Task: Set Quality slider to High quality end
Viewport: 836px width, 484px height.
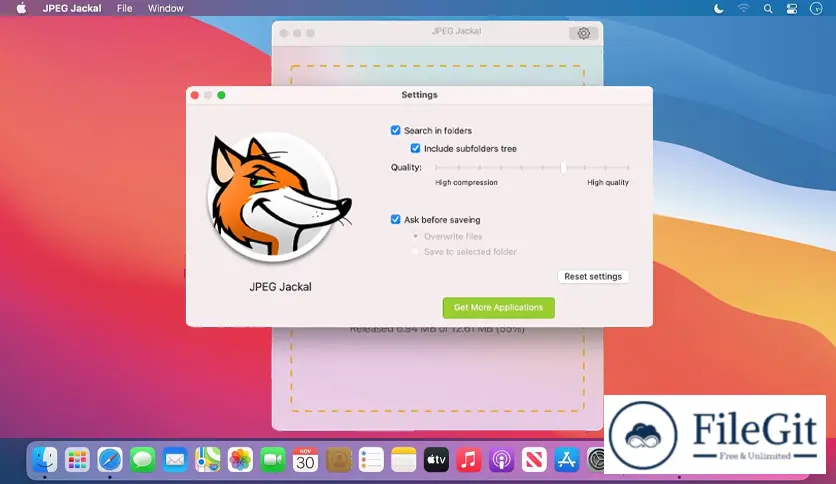Action: pyautogui.click(x=628, y=167)
